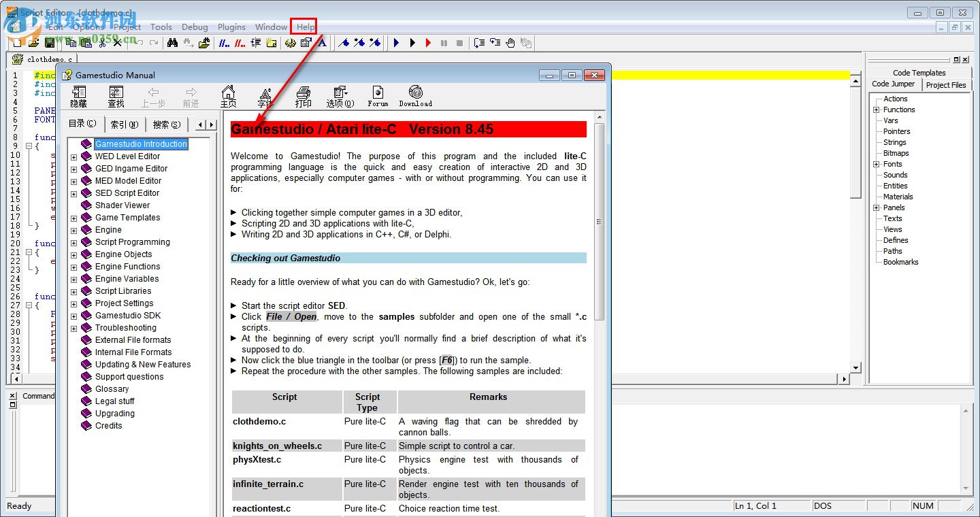980x517 pixels.
Task: Open the Plugins menu
Action: [231, 27]
